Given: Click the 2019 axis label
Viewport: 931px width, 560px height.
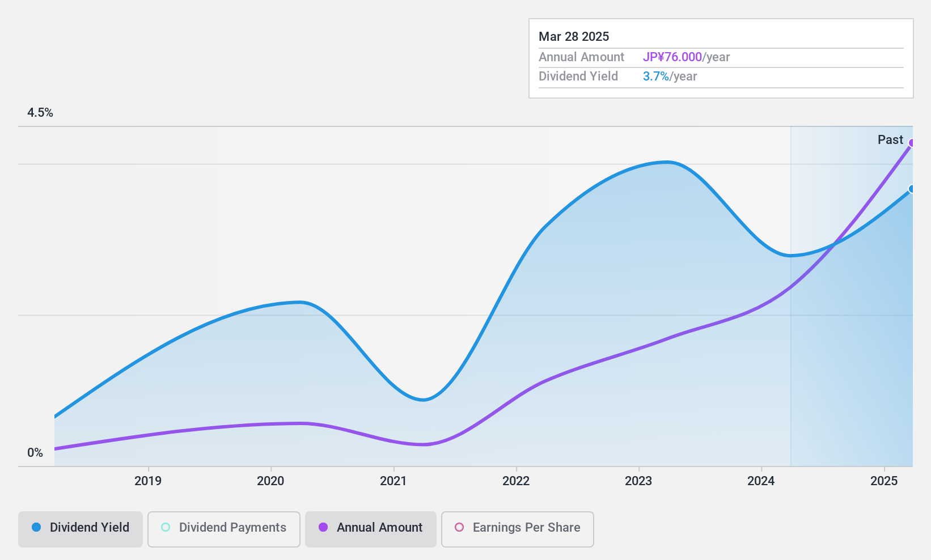Looking at the screenshot, I should click(148, 481).
